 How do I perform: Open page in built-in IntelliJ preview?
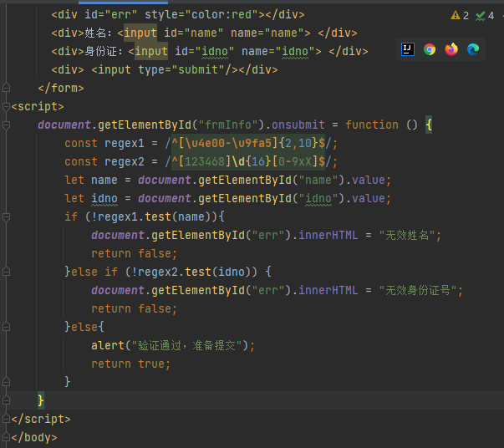click(x=408, y=49)
